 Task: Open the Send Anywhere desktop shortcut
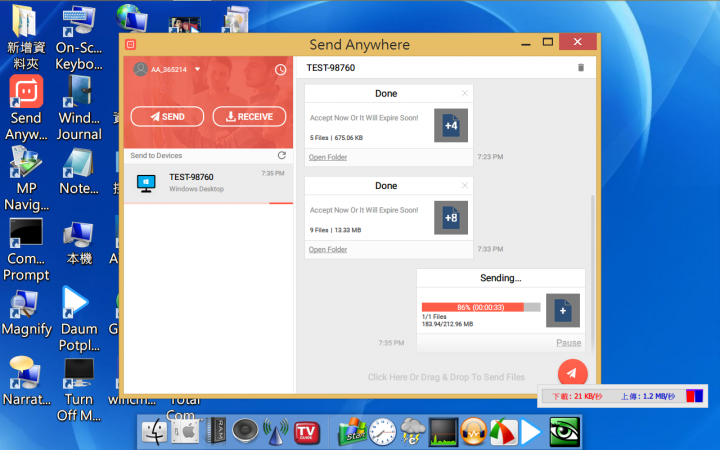pos(26,108)
